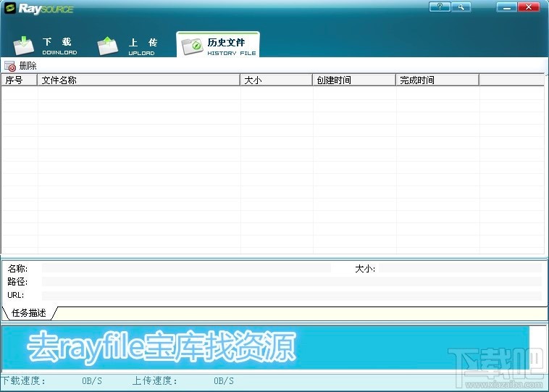
Task: Select the History File tab
Action: [218, 45]
